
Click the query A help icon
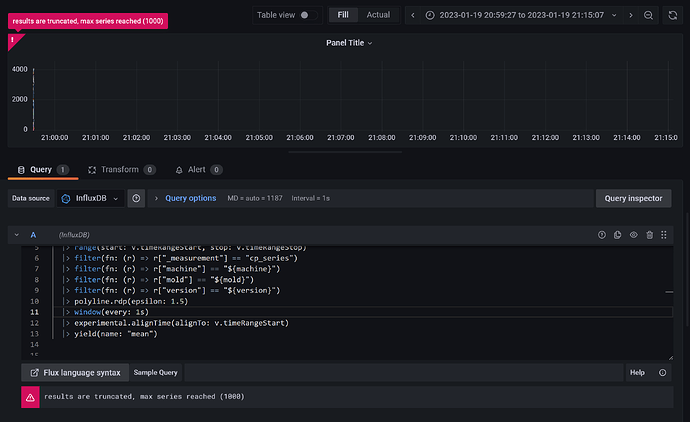(x=602, y=234)
